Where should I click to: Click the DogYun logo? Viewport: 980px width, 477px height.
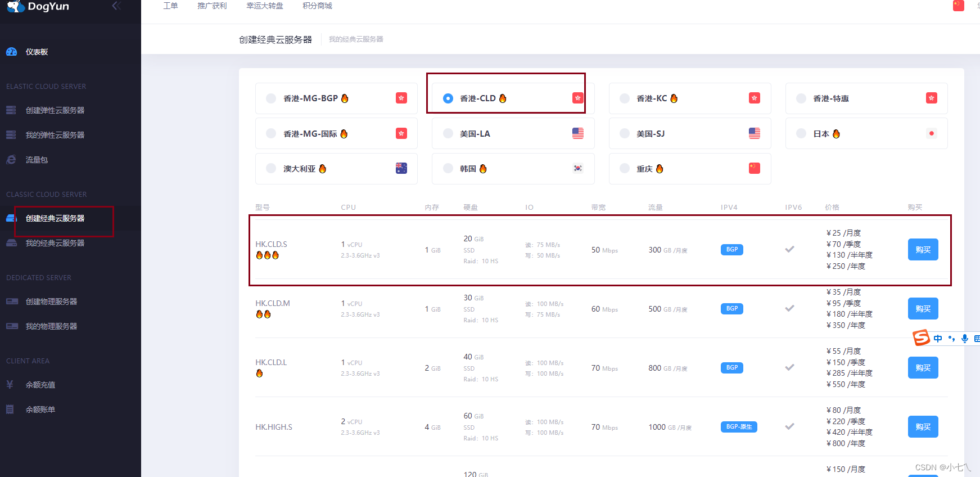pos(38,6)
